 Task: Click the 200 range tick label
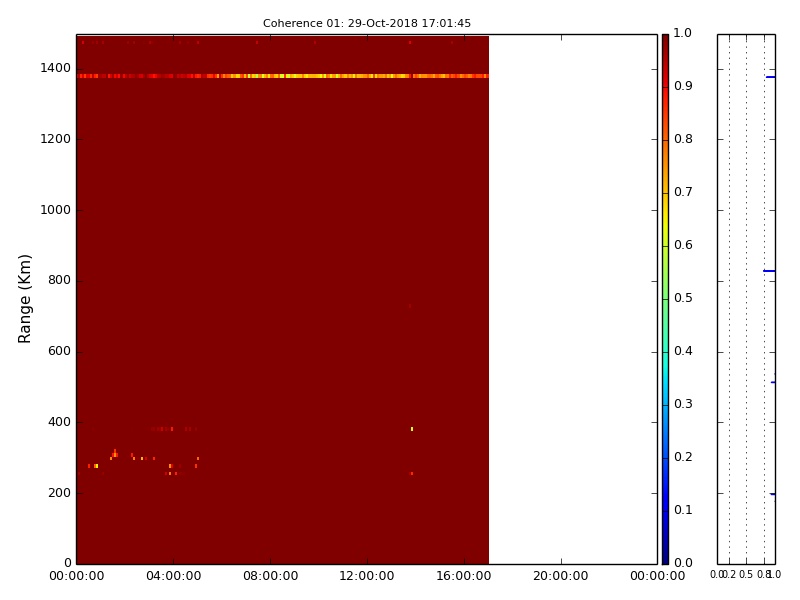[x=59, y=493]
